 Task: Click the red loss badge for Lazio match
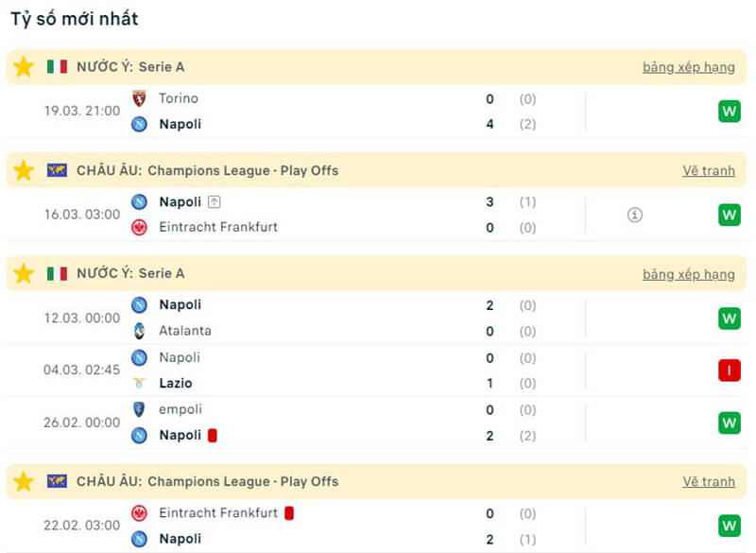(x=729, y=371)
